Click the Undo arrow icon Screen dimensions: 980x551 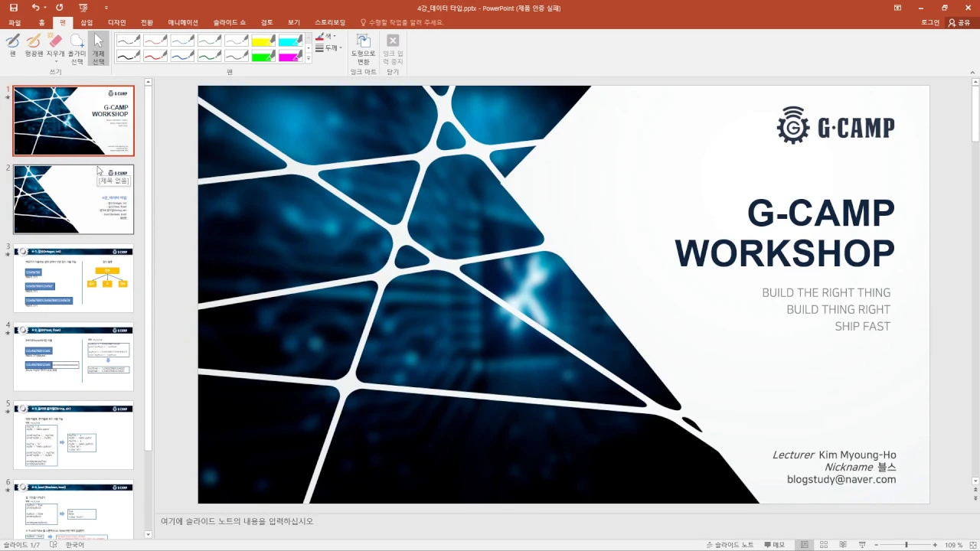click(x=35, y=8)
